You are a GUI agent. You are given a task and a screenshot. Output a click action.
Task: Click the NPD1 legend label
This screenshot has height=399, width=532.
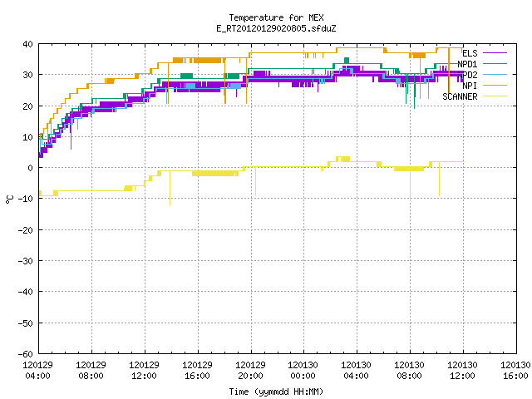[467, 64]
